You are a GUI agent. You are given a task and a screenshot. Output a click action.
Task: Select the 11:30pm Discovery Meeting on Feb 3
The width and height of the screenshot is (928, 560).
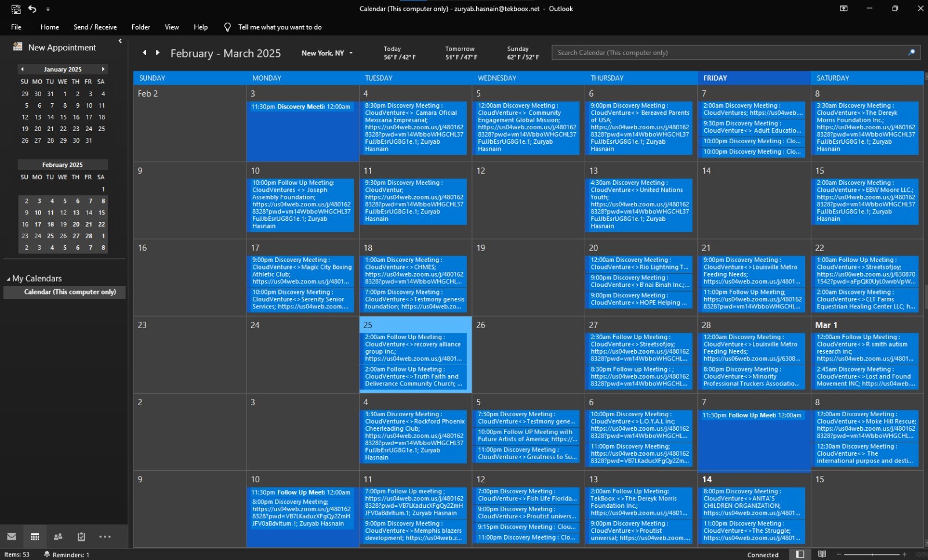pyautogui.click(x=302, y=107)
